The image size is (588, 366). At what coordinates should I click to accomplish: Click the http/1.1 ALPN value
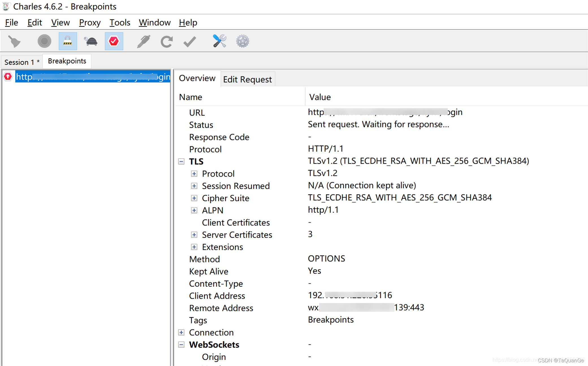pos(323,210)
